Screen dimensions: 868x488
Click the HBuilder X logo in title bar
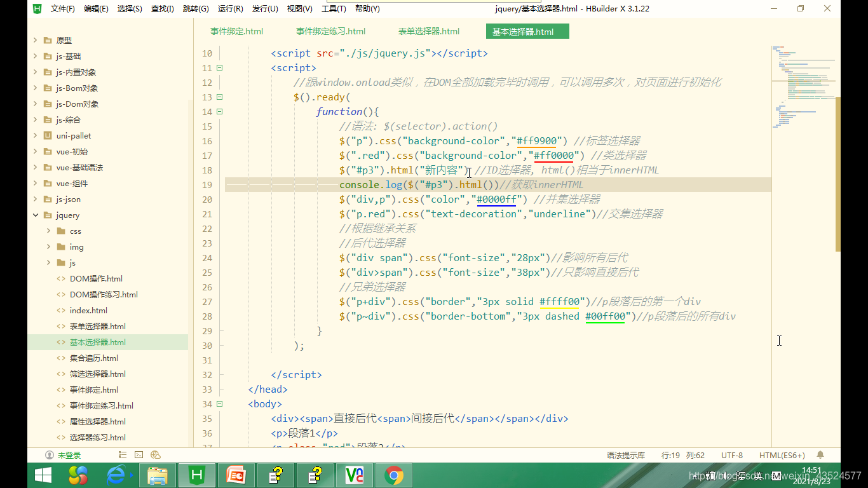[x=37, y=8]
